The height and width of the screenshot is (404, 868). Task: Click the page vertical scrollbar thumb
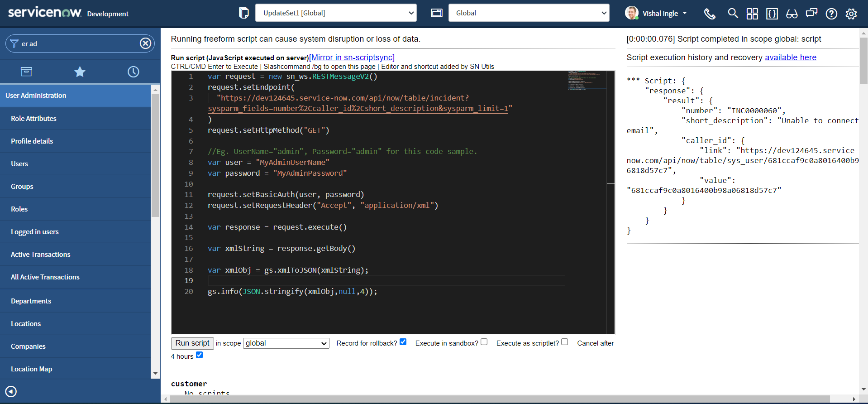(863, 61)
